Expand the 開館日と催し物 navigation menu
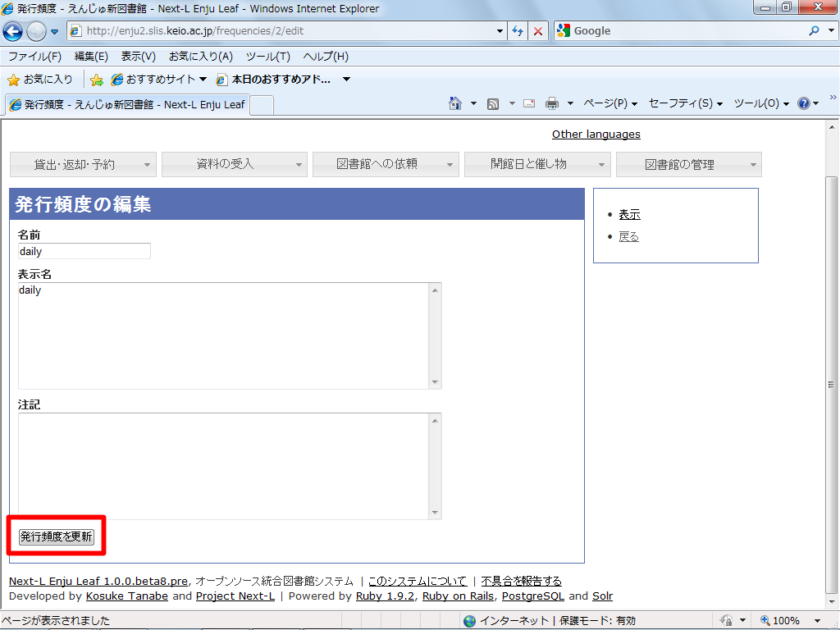 [537, 164]
